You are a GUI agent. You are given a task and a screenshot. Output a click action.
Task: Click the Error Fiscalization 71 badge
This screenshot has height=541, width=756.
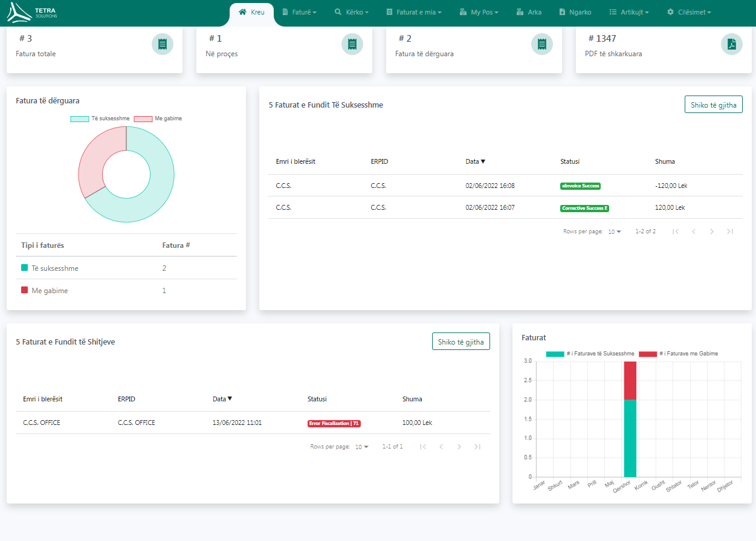pyautogui.click(x=334, y=423)
